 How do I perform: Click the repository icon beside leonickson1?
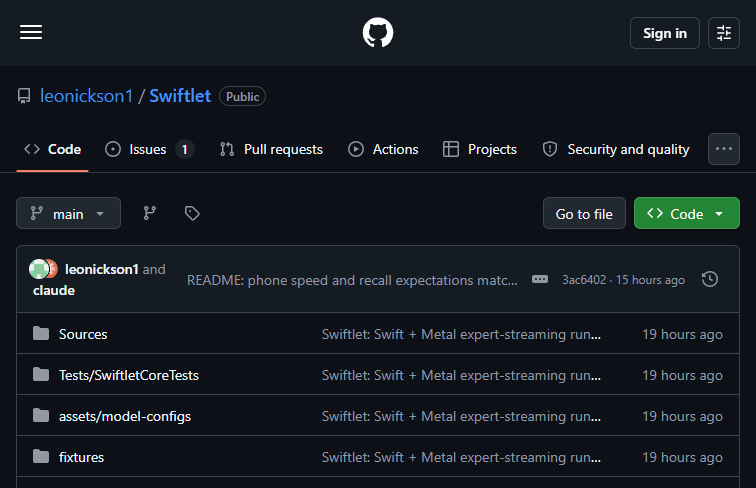[24, 96]
